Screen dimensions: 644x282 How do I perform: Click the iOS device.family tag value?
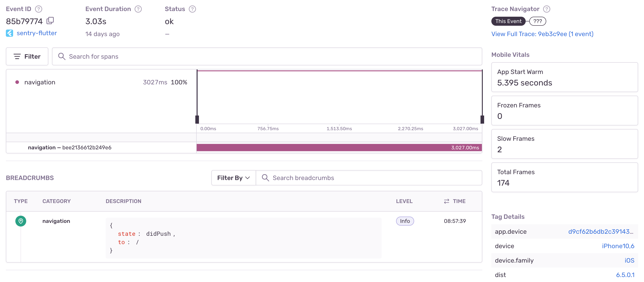[629, 260]
